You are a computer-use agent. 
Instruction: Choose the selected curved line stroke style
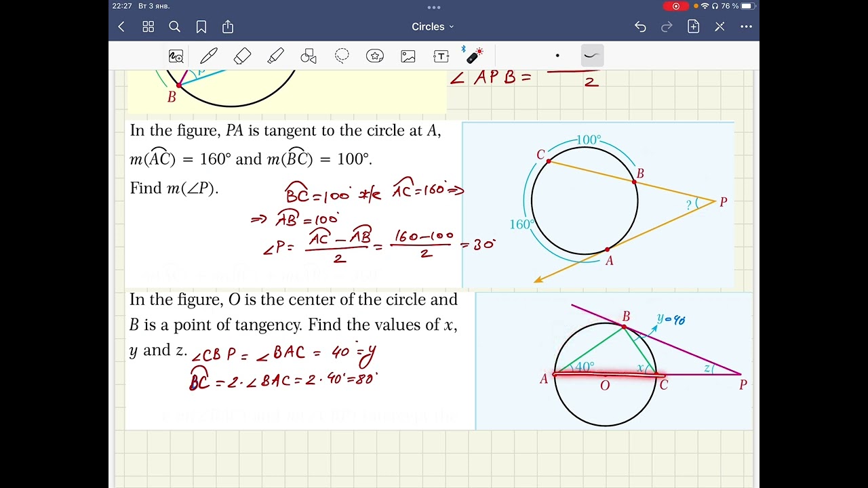592,56
